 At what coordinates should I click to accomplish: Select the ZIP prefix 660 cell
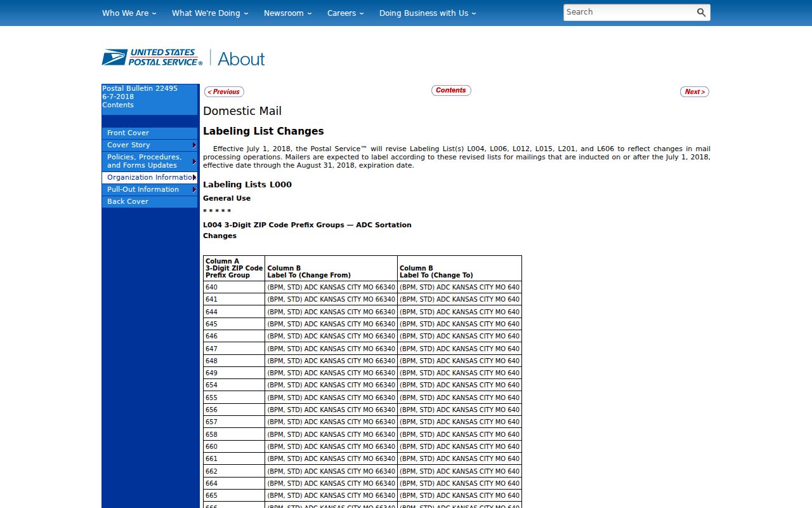click(234, 446)
